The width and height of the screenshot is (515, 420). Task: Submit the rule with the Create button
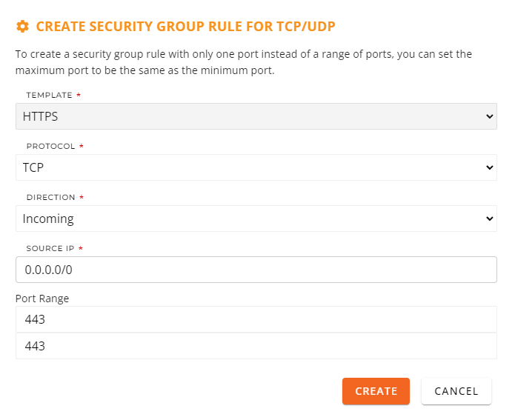tap(376, 391)
